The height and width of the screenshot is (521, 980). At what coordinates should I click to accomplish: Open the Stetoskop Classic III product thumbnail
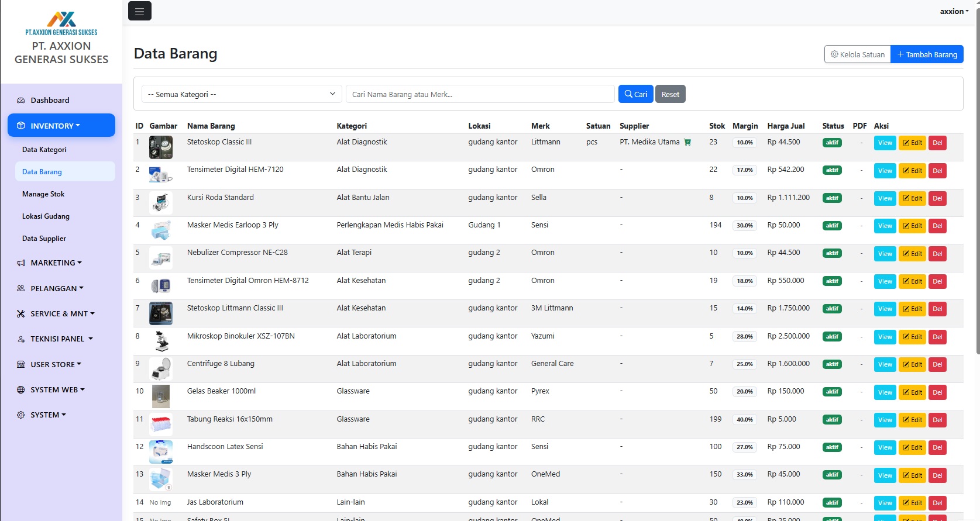(161, 147)
